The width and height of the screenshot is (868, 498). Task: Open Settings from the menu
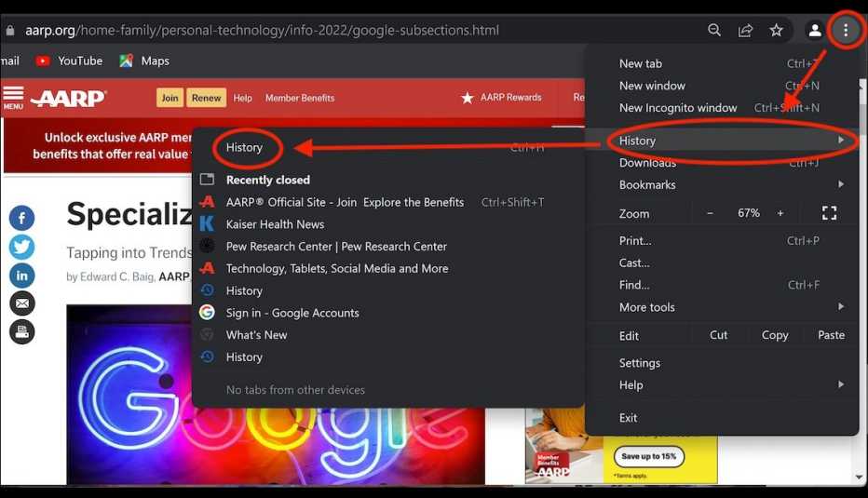point(721,363)
